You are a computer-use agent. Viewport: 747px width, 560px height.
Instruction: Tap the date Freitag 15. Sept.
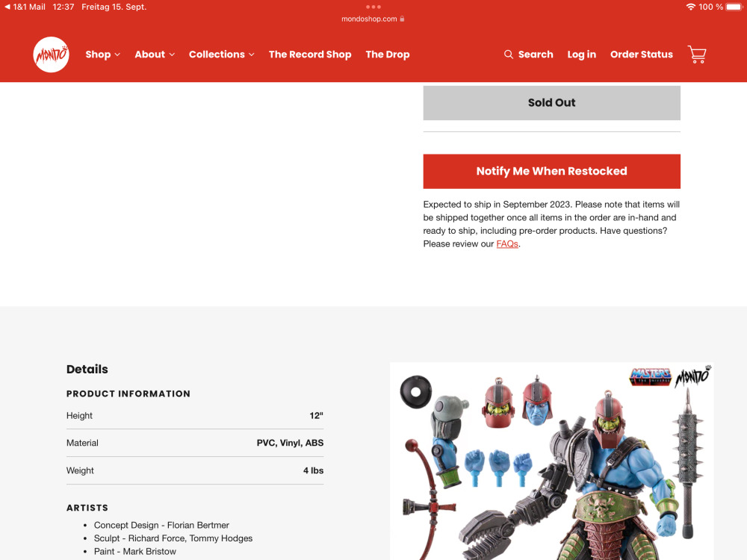click(114, 7)
